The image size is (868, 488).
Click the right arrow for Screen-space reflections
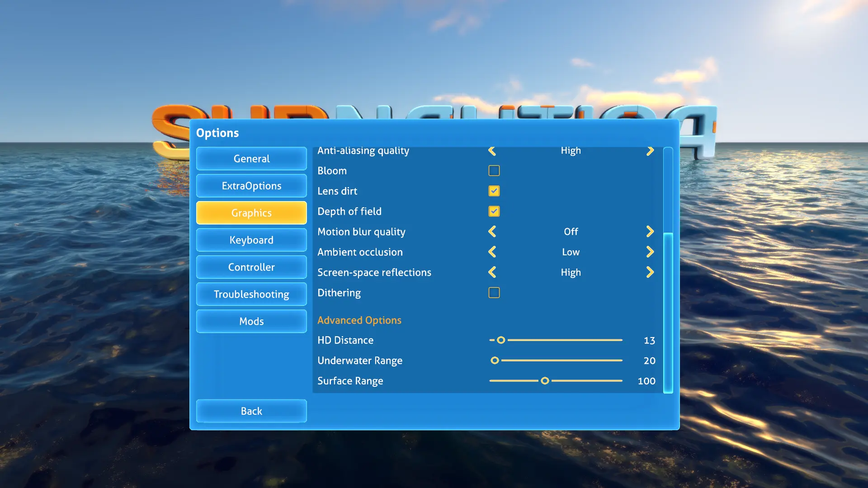(650, 272)
